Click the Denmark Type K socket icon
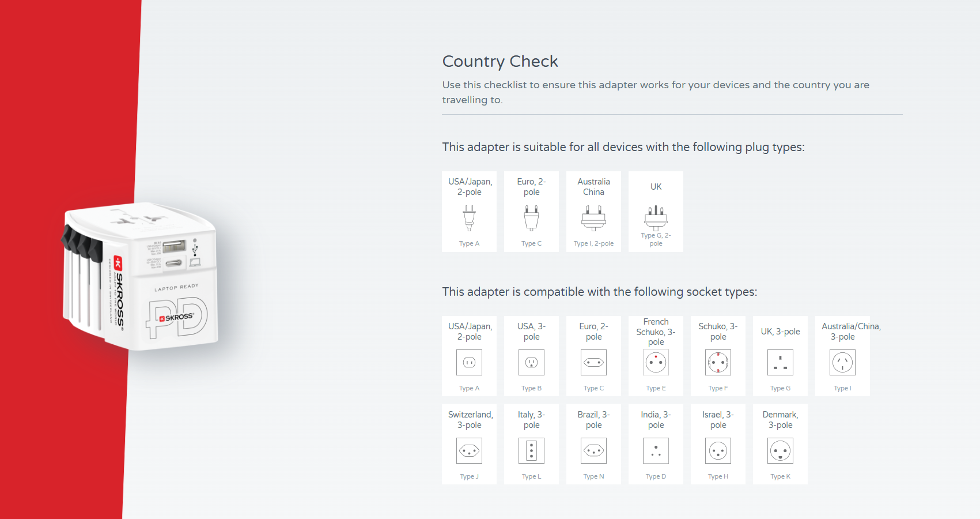980x519 pixels. pos(780,451)
